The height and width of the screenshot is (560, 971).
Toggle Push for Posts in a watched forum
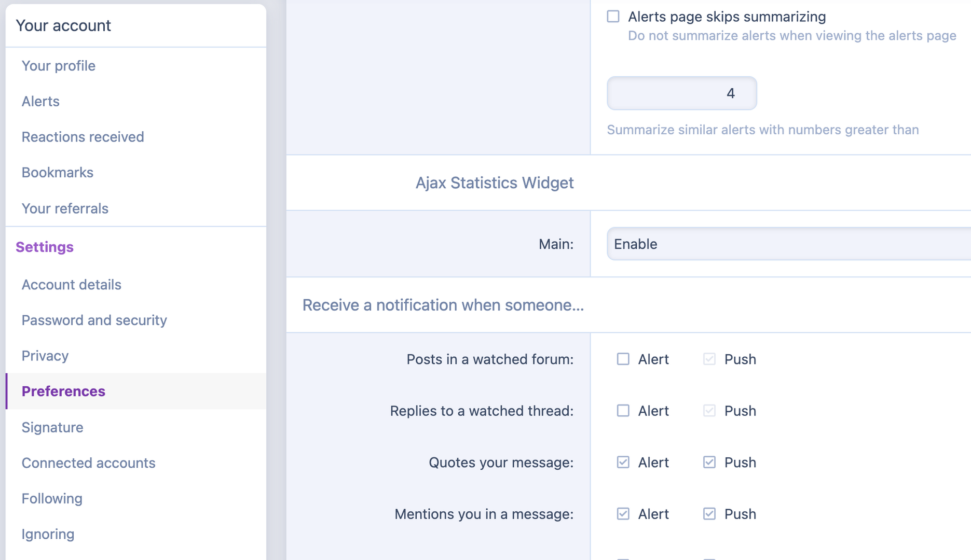click(709, 359)
